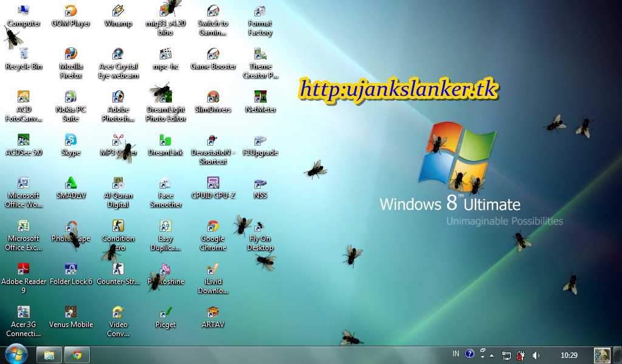Click the Show desktop strip

pos(617,355)
